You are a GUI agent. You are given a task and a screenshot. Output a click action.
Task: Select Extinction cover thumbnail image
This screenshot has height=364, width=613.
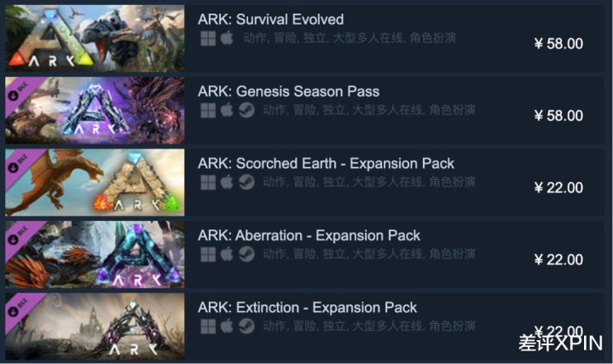tap(95, 326)
